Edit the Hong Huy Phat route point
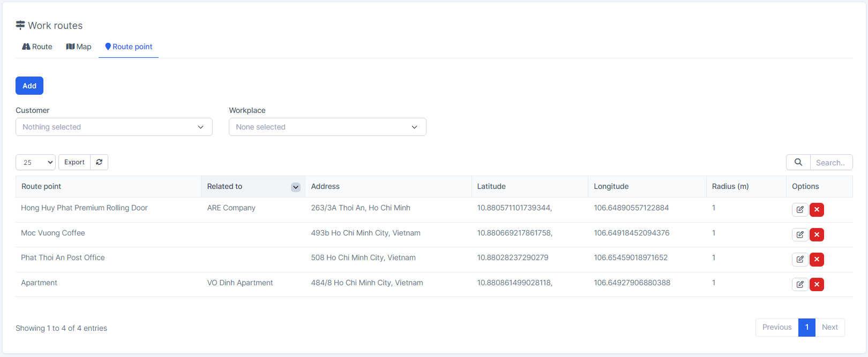 799,210
